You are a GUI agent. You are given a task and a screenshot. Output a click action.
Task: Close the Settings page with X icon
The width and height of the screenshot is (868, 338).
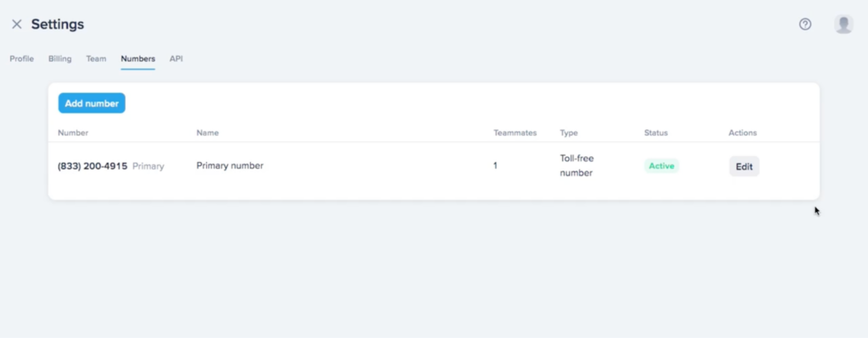pos(17,25)
